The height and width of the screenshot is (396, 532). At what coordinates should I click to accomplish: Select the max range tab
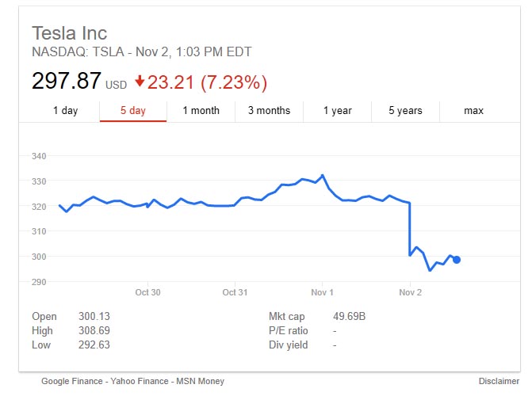473,111
